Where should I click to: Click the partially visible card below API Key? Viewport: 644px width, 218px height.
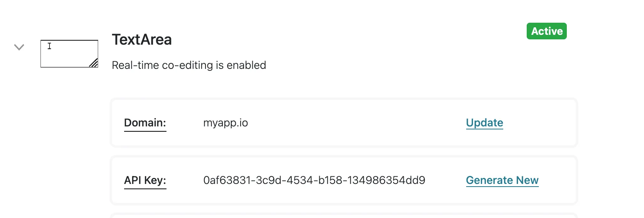[x=344, y=216]
